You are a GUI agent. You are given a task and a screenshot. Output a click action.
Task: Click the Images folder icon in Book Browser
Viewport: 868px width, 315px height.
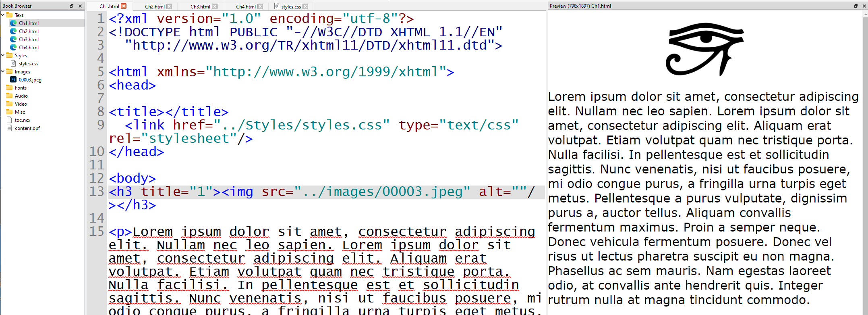(9, 71)
